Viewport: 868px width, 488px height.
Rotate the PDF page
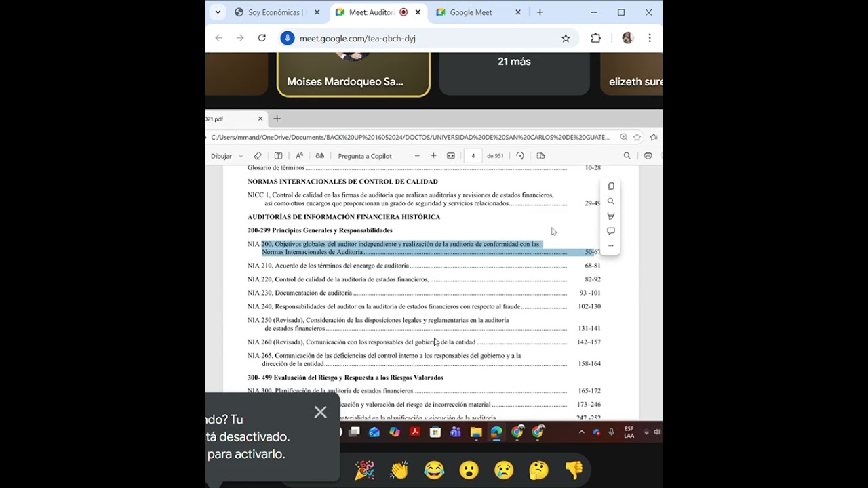coord(520,156)
